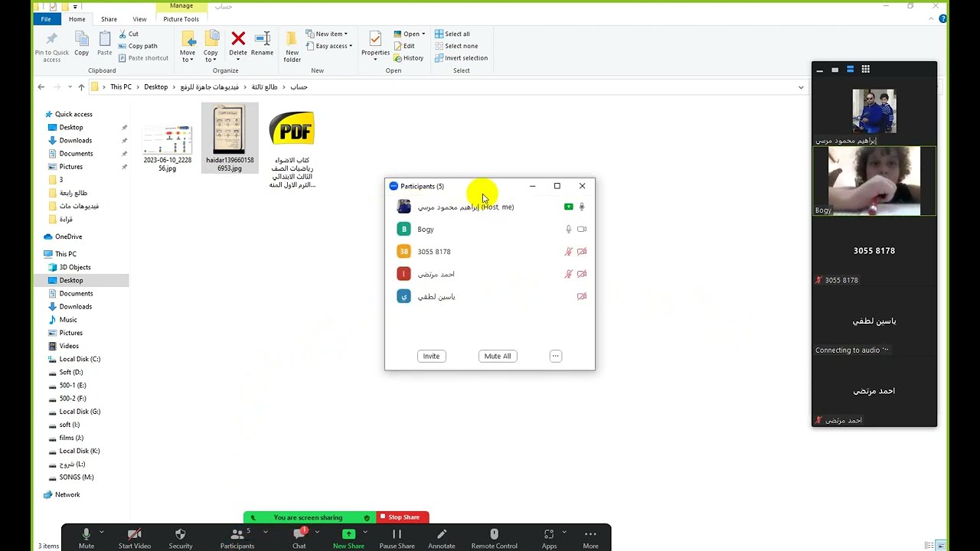Toggle the muted mic of احمد مرتضى in the Participants list
This screenshot has width=980, height=551.
click(568, 274)
